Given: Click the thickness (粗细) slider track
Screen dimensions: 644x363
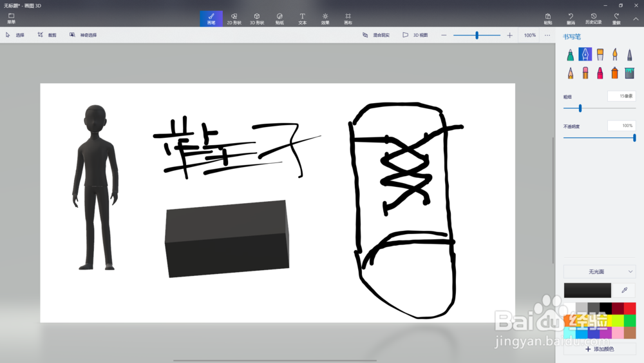Looking at the screenshot, I should click(599, 108).
